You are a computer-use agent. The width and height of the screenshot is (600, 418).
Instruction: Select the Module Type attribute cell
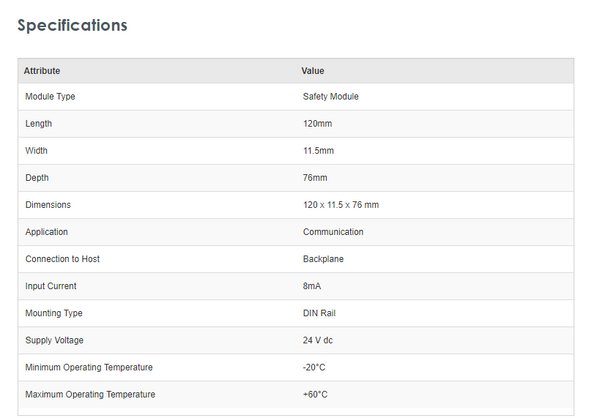(x=50, y=97)
